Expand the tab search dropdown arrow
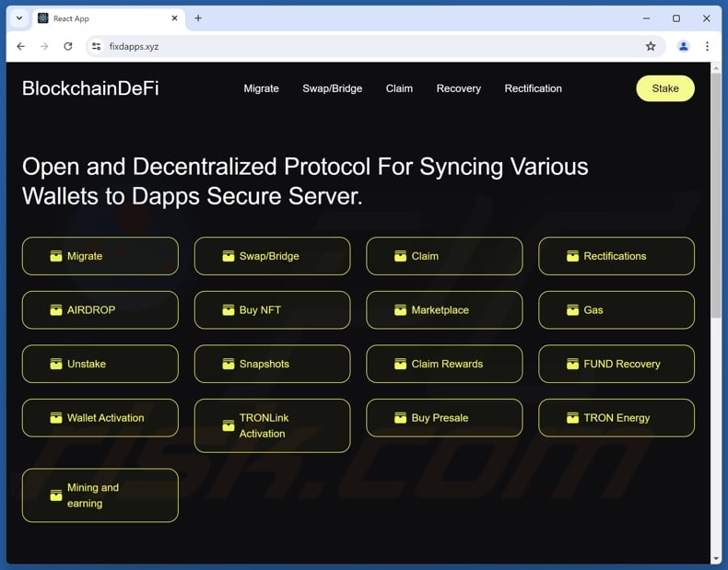The width and height of the screenshot is (728, 570). click(19, 18)
